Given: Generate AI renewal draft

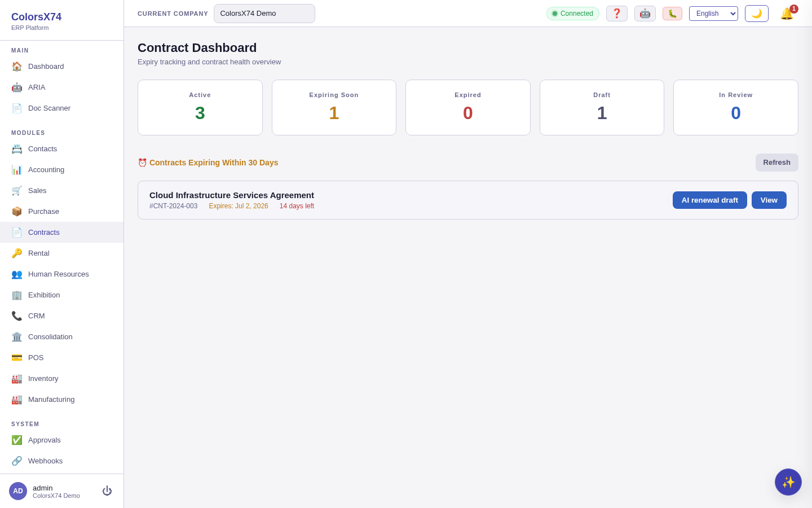Looking at the screenshot, I should click(710, 200).
